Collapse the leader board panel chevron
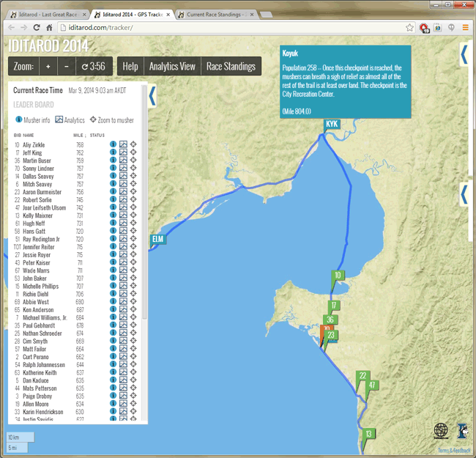Viewport: 476px width, 458px height. point(152,96)
